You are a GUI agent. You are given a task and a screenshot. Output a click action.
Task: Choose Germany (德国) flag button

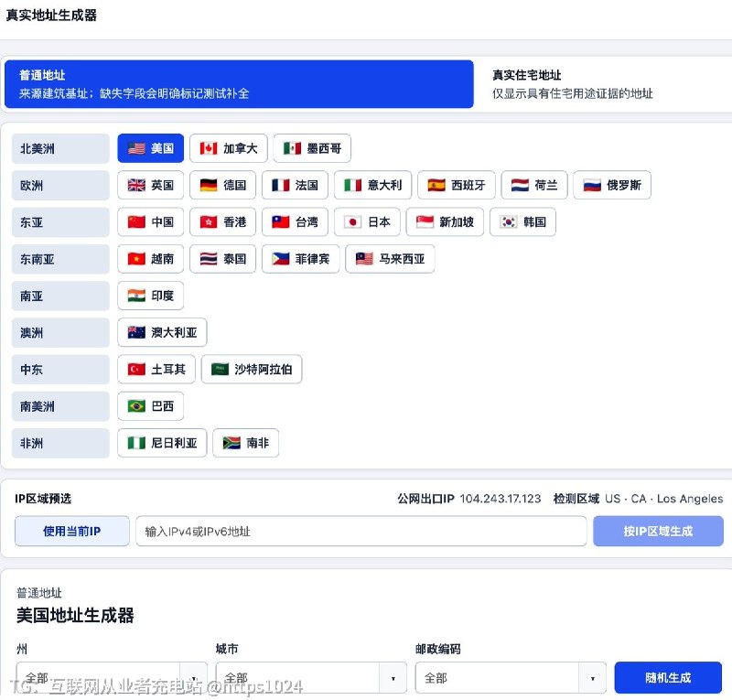point(222,185)
